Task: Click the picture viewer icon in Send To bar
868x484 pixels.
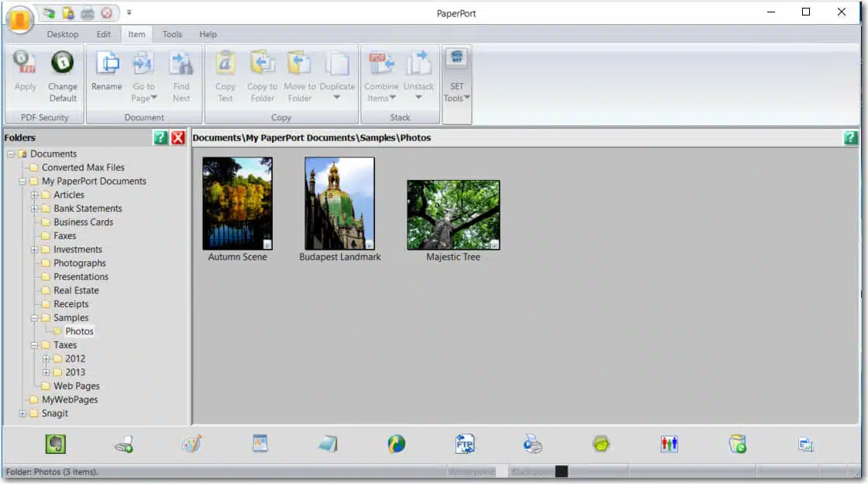Action: [x=260, y=444]
